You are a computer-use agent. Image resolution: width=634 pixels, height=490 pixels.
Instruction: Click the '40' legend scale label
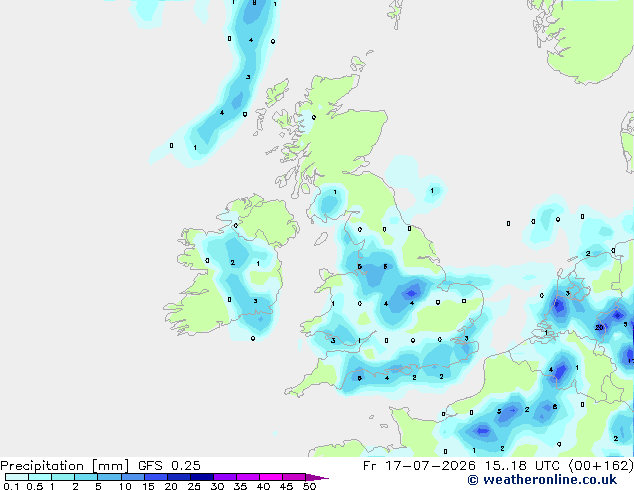pos(263,486)
